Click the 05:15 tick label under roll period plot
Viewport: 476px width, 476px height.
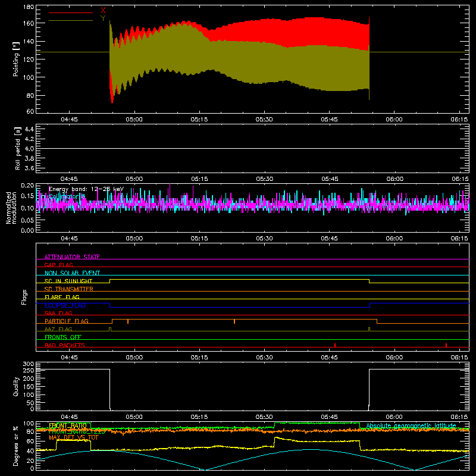[x=199, y=179]
